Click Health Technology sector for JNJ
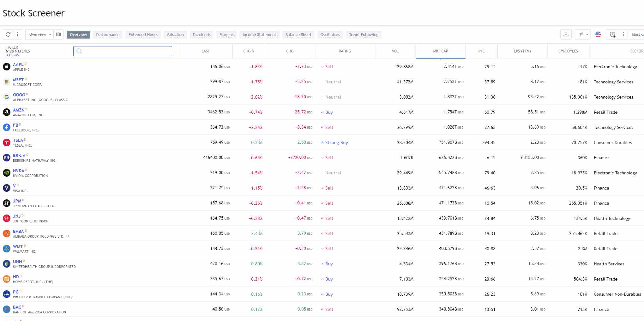The image size is (644, 321). coord(612,218)
